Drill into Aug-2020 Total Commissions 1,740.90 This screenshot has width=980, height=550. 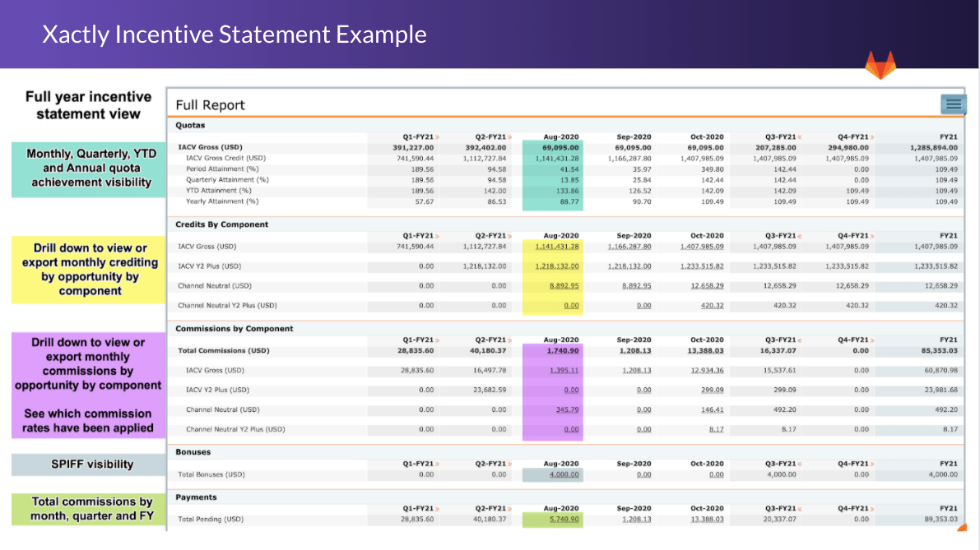point(563,351)
